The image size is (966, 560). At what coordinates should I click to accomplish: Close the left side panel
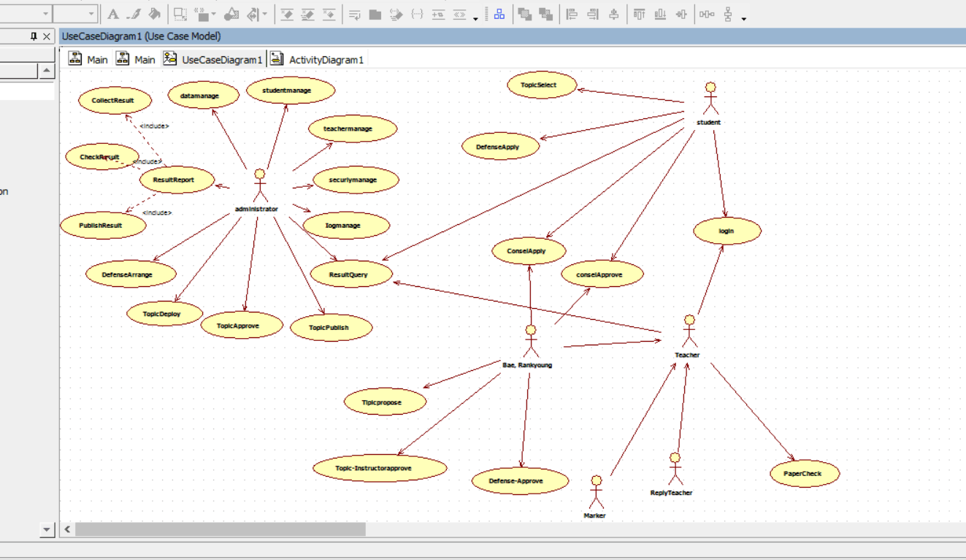tap(47, 37)
